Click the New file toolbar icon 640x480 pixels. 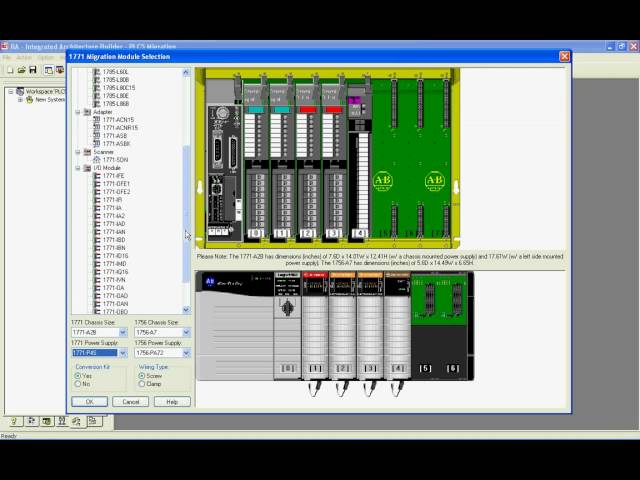tap(10, 70)
